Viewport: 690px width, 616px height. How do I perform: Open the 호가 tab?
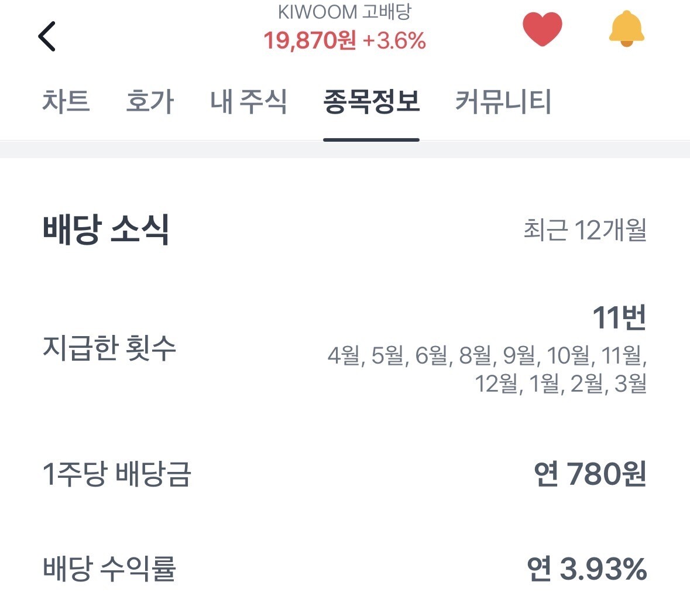(x=150, y=101)
